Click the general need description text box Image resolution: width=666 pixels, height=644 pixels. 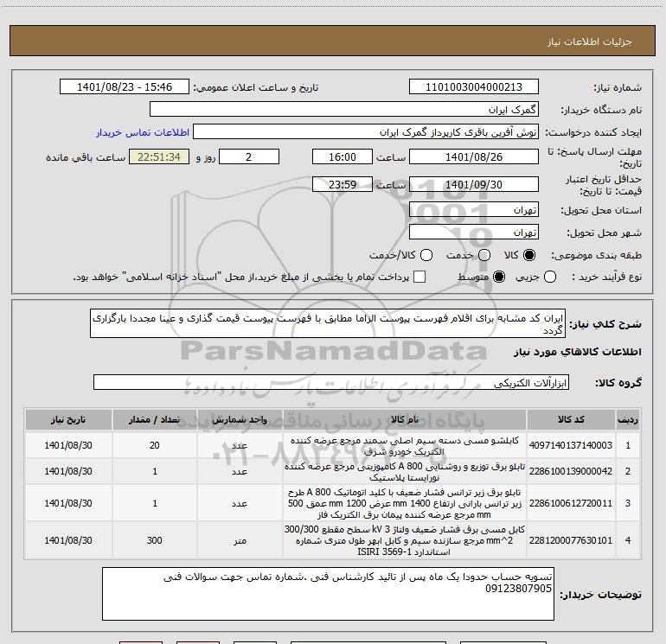tap(328, 323)
